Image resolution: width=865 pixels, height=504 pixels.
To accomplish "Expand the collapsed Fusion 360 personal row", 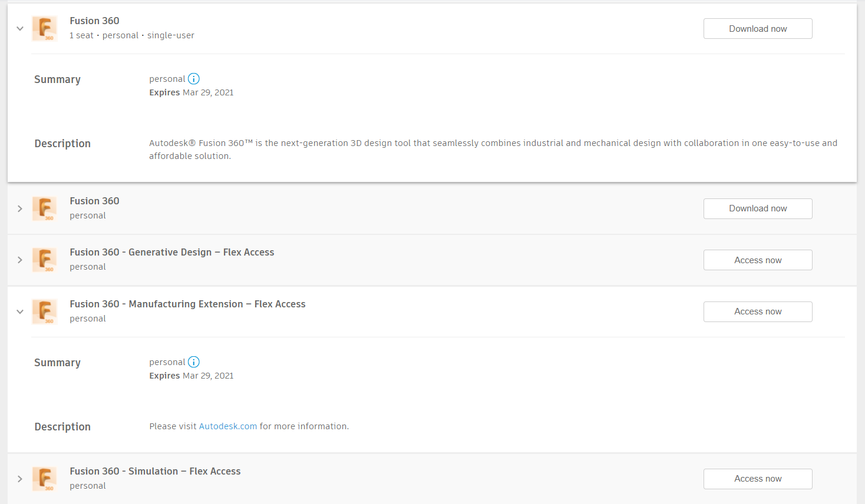I will point(20,208).
